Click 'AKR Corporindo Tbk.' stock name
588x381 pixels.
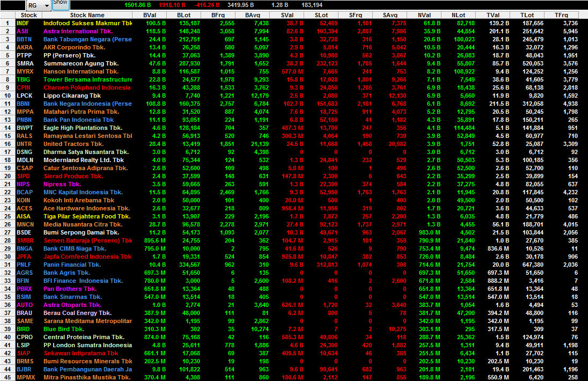74,47
